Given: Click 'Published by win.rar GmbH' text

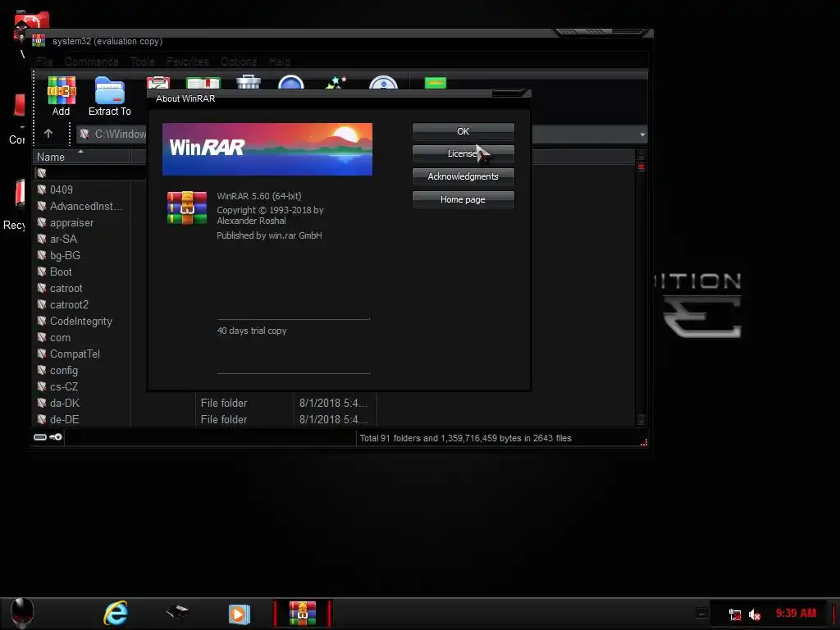Looking at the screenshot, I should tap(269, 235).
